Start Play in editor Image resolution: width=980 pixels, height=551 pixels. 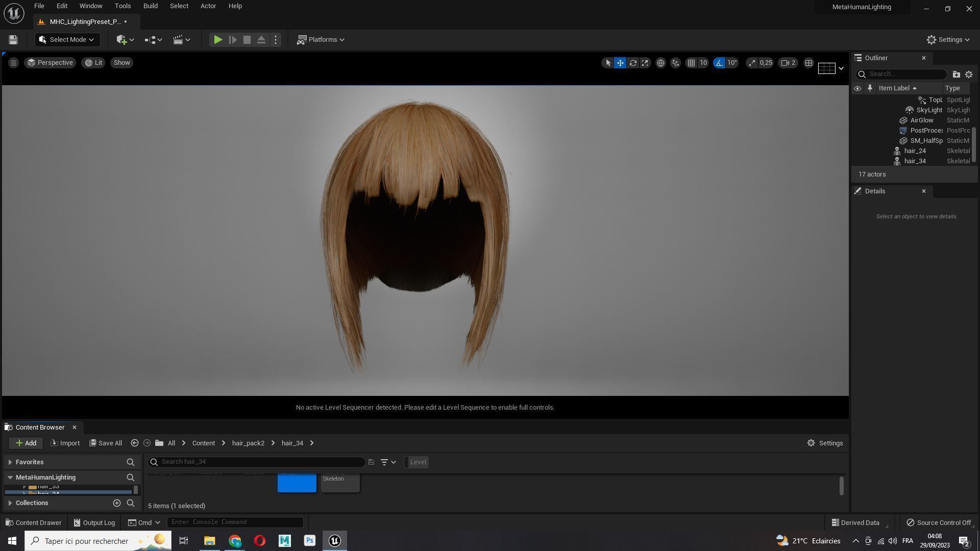click(x=218, y=40)
